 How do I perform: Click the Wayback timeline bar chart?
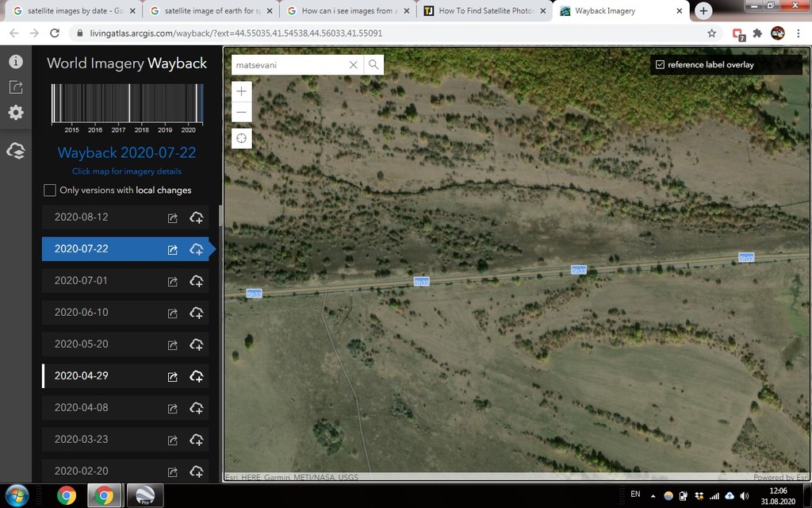127,103
